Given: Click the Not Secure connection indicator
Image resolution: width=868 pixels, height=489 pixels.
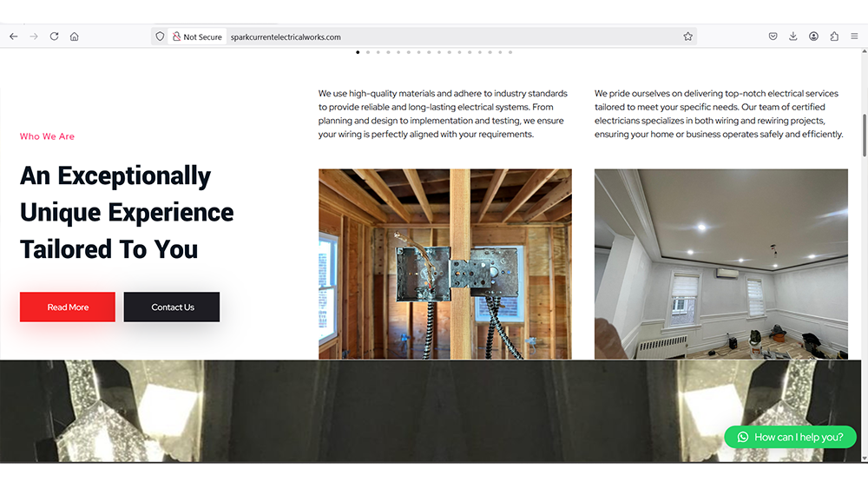Looking at the screenshot, I should pyautogui.click(x=197, y=37).
